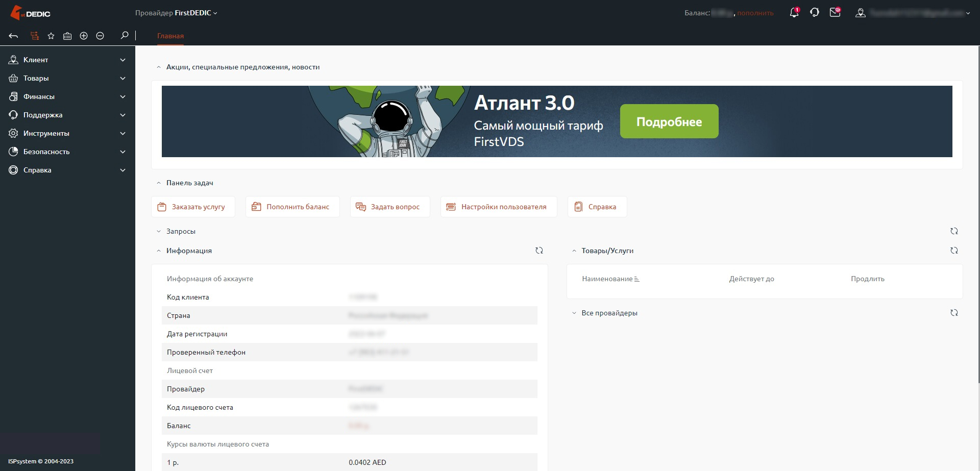
Task: Open Справка section in sidebar
Action: pos(67,170)
